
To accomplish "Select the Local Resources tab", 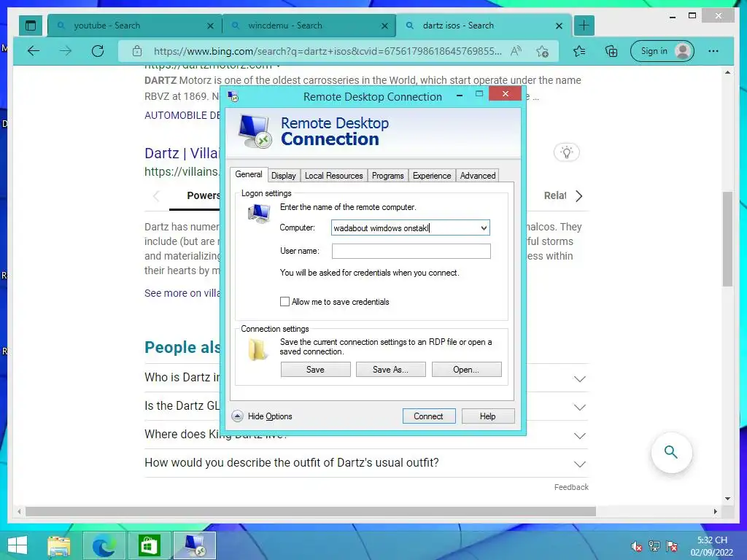I will [334, 176].
